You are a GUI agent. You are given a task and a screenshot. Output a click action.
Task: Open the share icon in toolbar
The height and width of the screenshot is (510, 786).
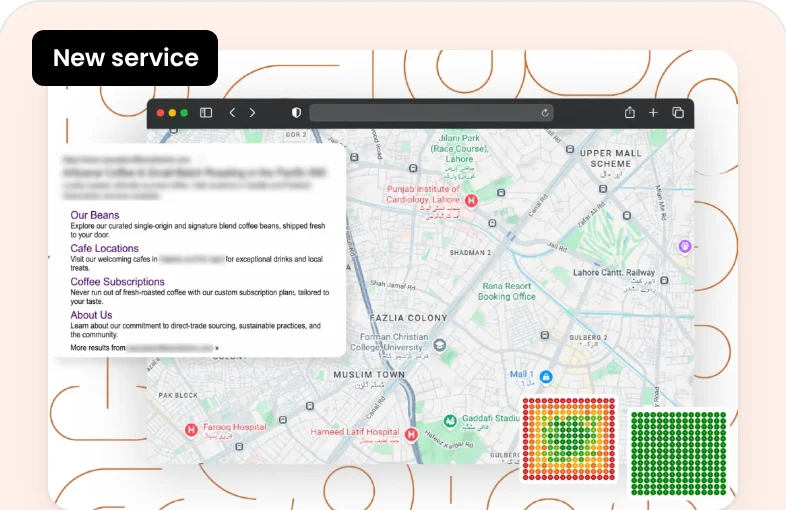tap(630, 112)
